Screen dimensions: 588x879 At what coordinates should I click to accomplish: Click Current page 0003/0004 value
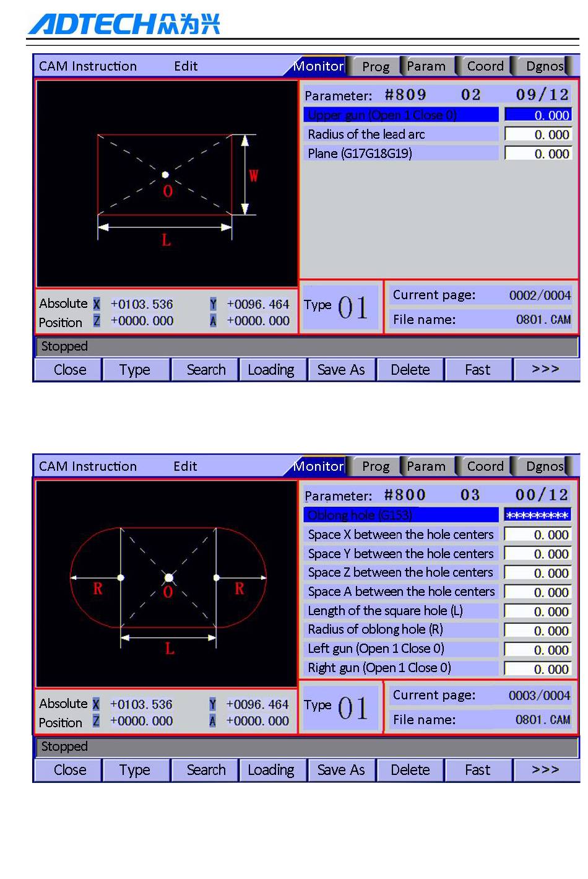coord(540,696)
